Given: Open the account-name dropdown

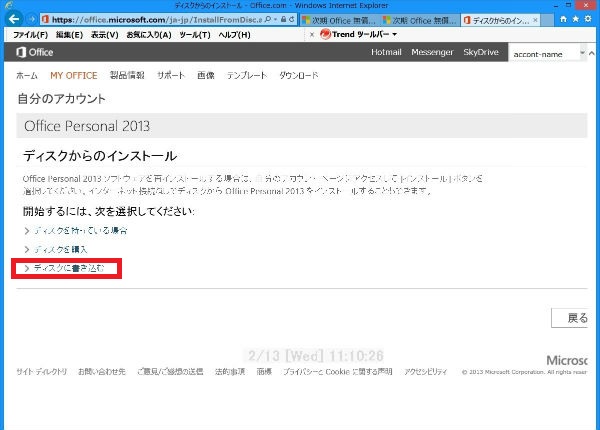Looking at the screenshot, I should click(582, 53).
